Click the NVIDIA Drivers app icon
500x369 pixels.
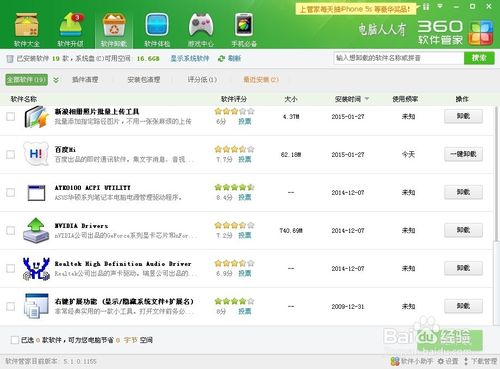[36, 230]
